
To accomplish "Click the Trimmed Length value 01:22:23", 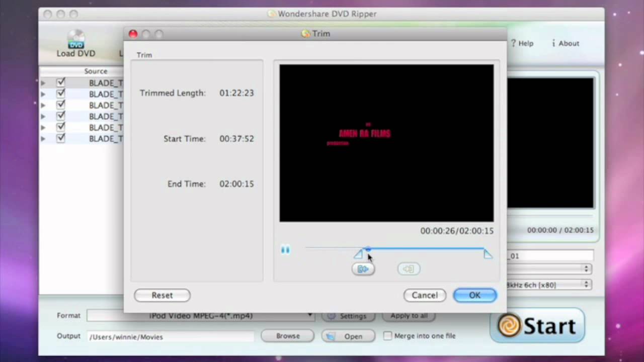I will coord(236,93).
